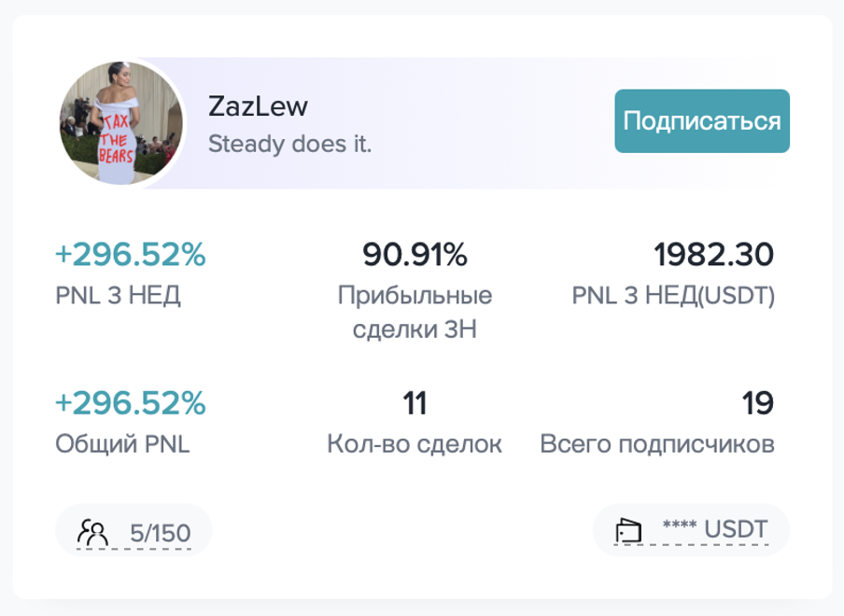Open ZazLew's profile avatar picture
Image resolution: width=844 pixels, height=616 pixels.
tap(120, 122)
